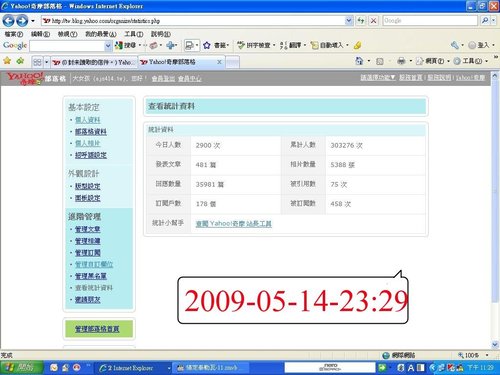Viewport: 500px width, 375px height.
Task: Open the Quick Tabs grid icon
Action: 37,62
